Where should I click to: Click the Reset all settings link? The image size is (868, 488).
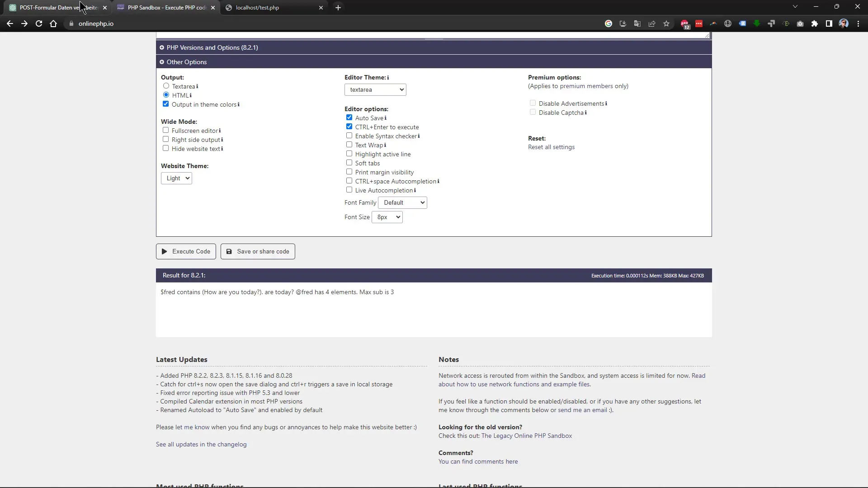click(551, 146)
